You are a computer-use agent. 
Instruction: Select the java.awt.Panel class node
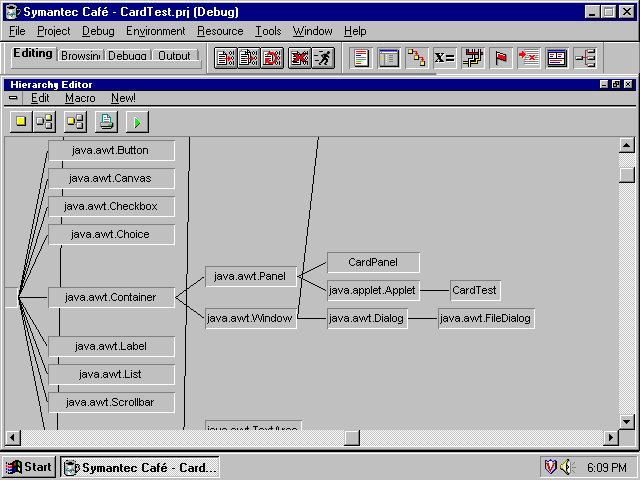[x=251, y=277]
